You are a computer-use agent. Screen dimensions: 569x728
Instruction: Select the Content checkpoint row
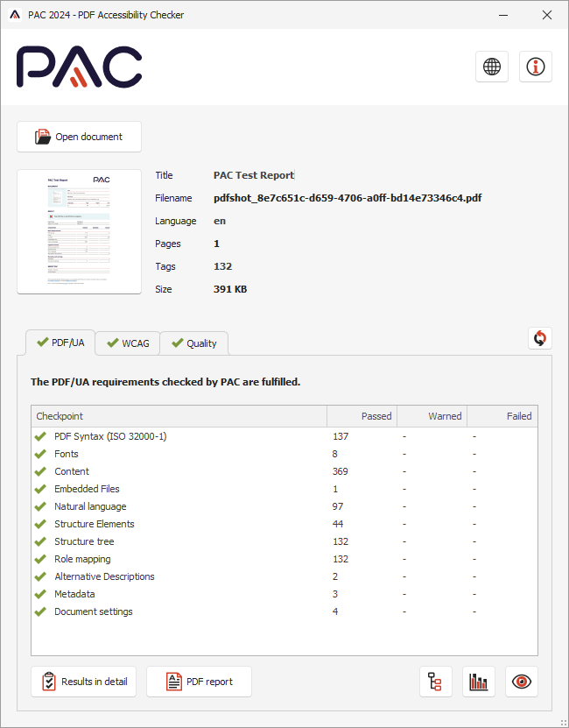[x=284, y=471]
